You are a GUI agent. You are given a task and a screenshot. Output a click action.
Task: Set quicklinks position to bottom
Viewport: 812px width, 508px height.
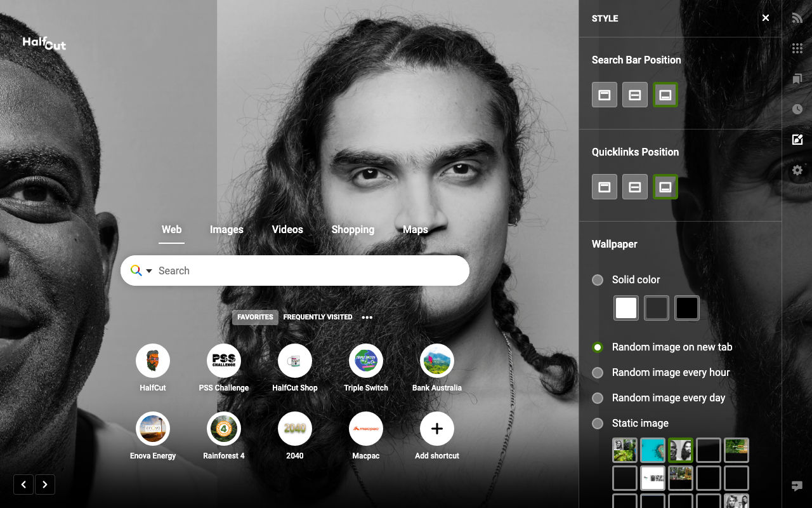click(x=665, y=187)
